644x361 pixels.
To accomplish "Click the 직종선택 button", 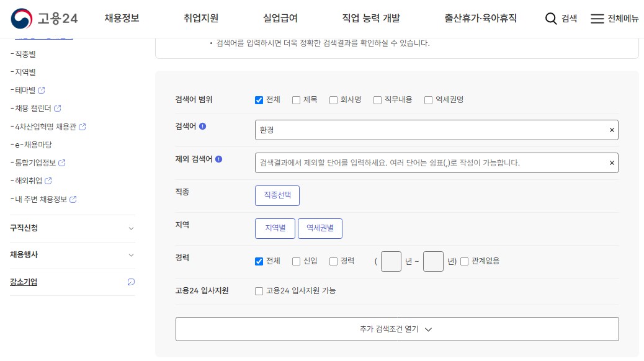I will click(x=277, y=195).
